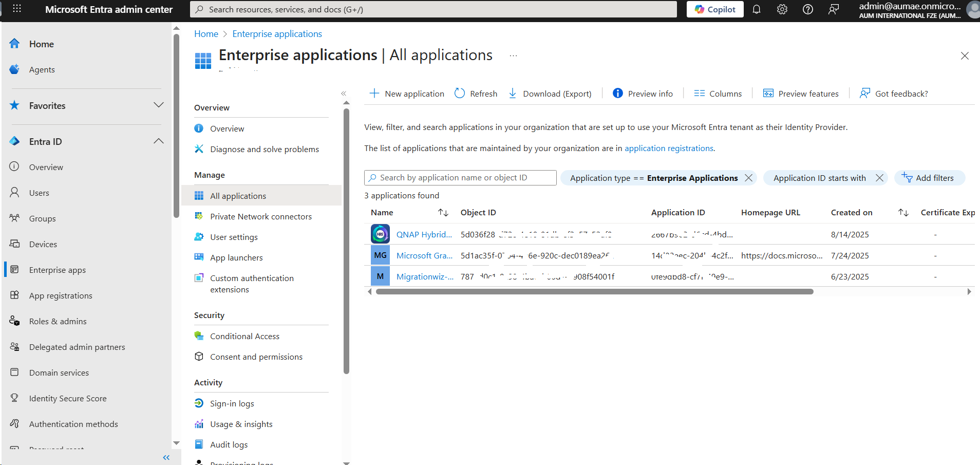Click the Home breadcrumb link
The width and height of the screenshot is (980, 465).
206,34
